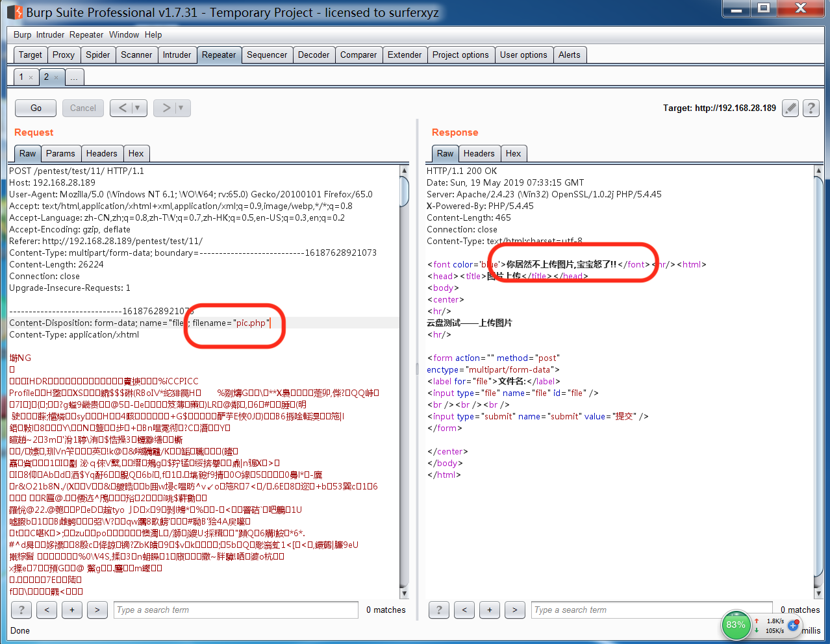The image size is (830, 644).
Task: Switch to the Proxy tab
Action: pyautogui.click(x=64, y=55)
